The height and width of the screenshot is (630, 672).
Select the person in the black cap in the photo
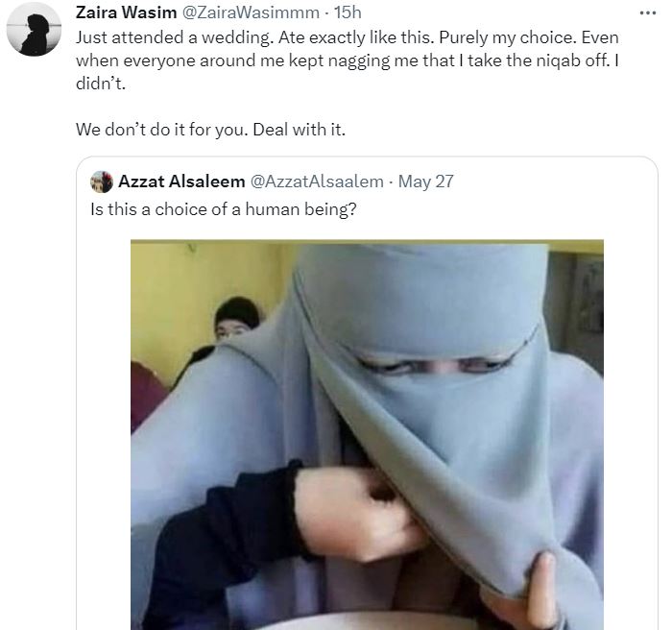click(x=236, y=319)
